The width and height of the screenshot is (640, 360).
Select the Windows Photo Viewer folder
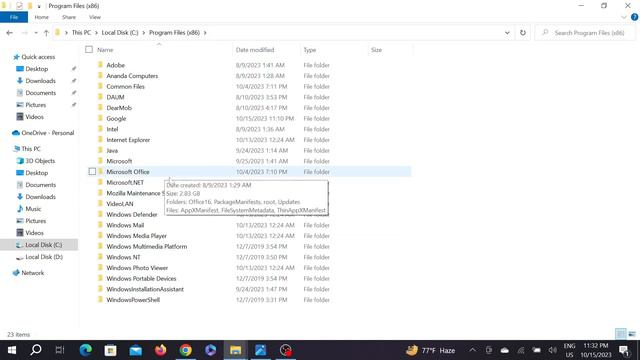point(137,268)
